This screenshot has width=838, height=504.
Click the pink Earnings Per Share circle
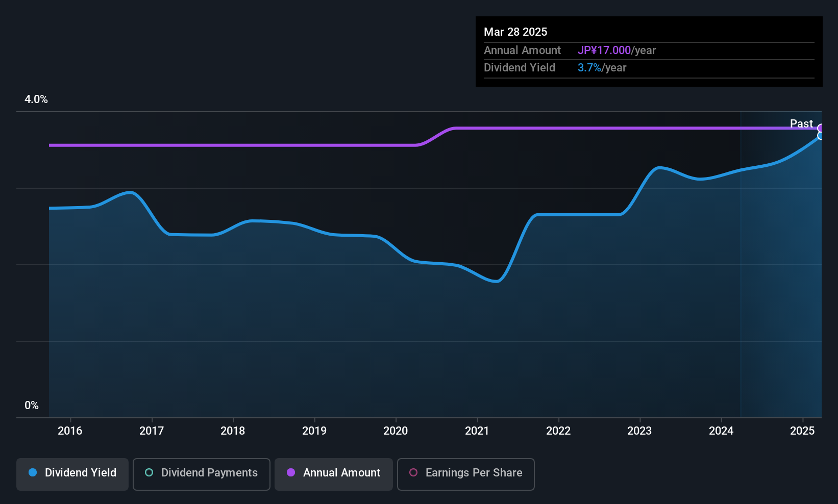[413, 472]
